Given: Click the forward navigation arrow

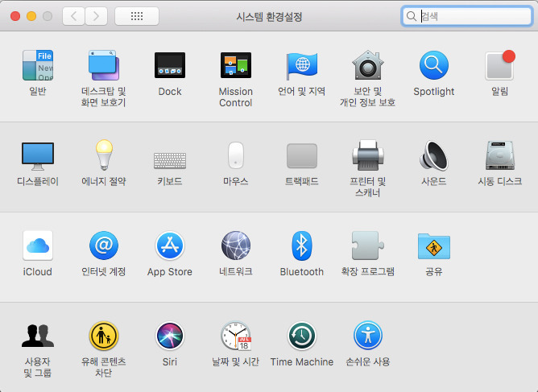Looking at the screenshot, I should [x=96, y=16].
